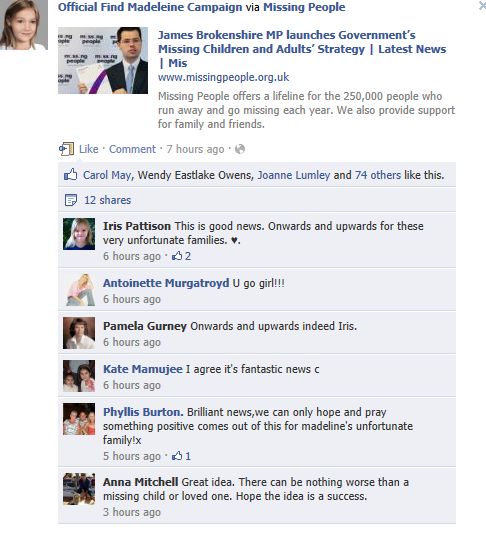Open Antoinette Murgatroyd's profile picture
486x534 pixels.
point(79,289)
